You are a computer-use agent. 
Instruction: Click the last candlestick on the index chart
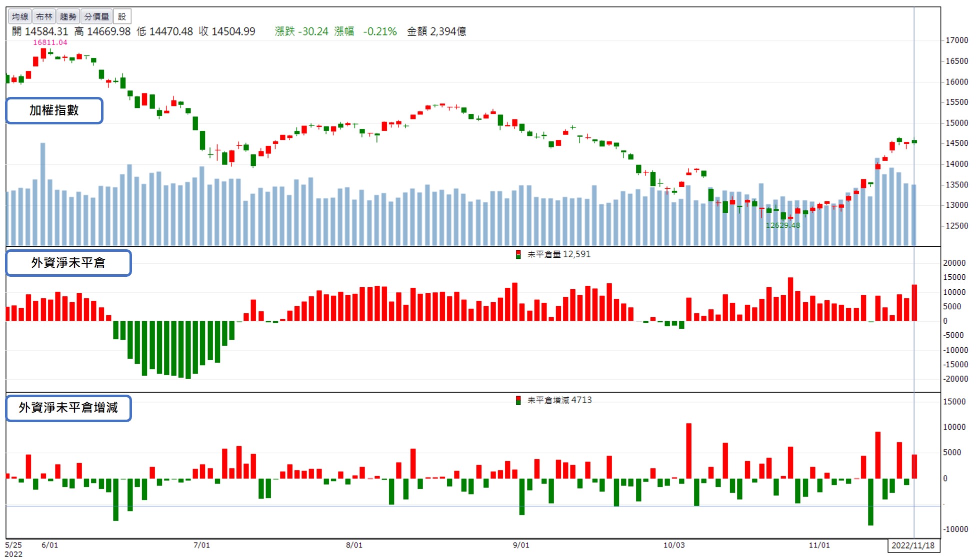[x=914, y=142]
